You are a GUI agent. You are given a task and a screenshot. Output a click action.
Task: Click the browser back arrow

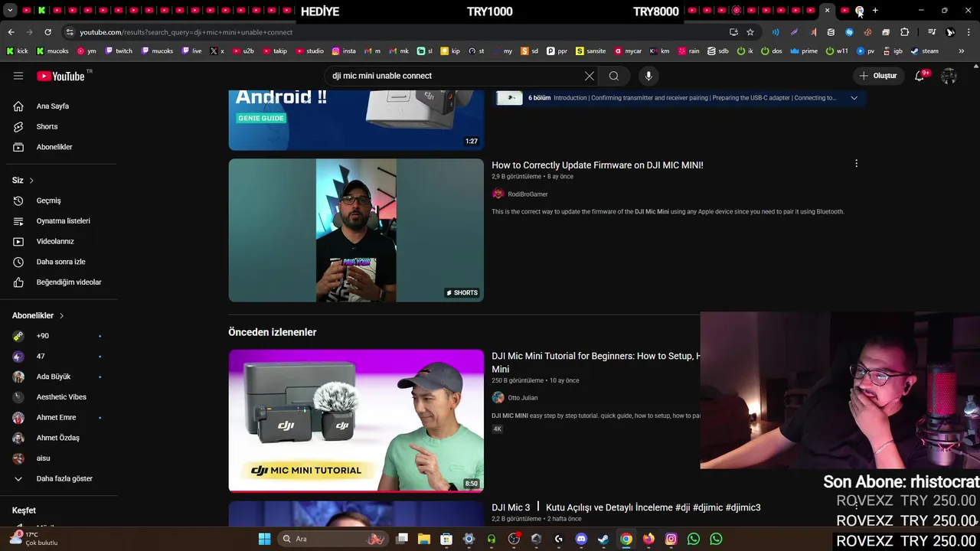11,32
